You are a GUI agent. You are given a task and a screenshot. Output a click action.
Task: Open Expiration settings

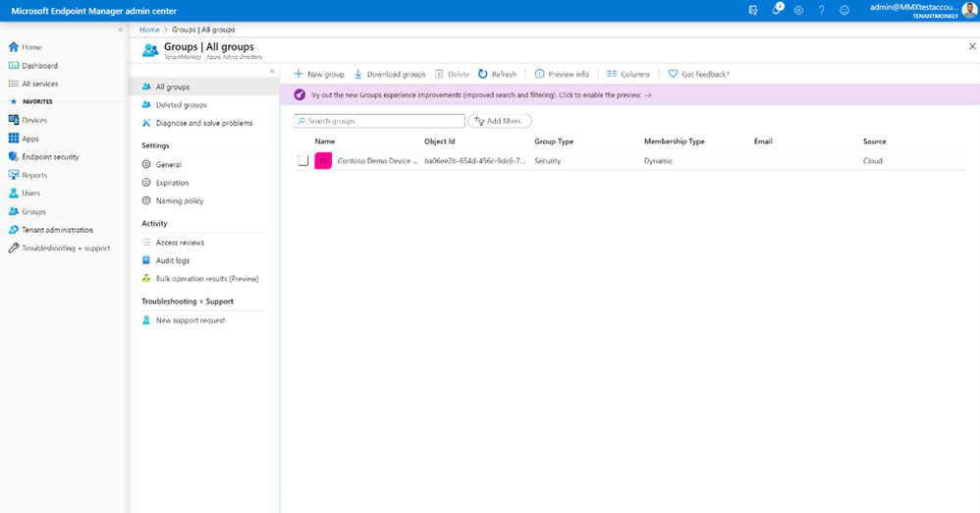point(165,182)
